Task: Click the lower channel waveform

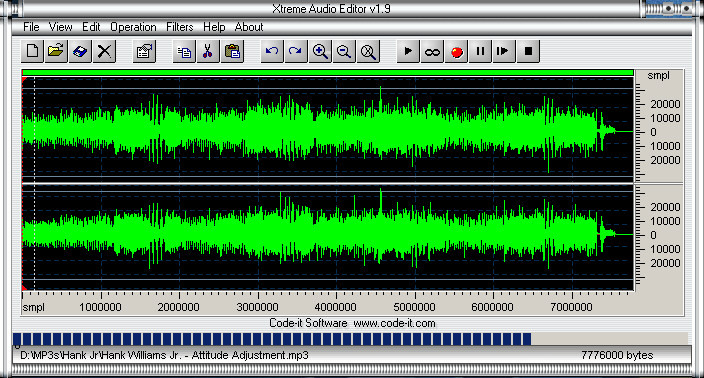Action: click(x=328, y=237)
